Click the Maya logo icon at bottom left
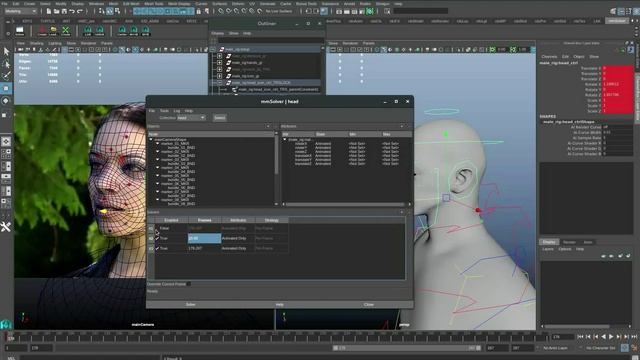 point(6,324)
